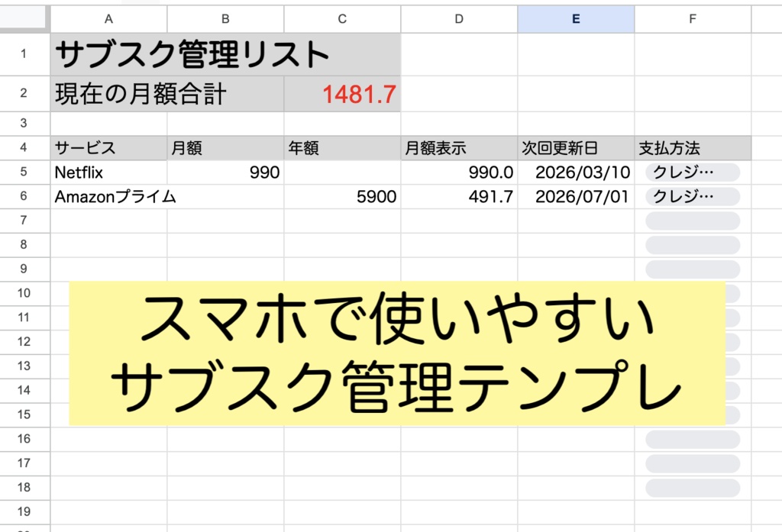
Task: Select column E header
Action: [575, 18]
